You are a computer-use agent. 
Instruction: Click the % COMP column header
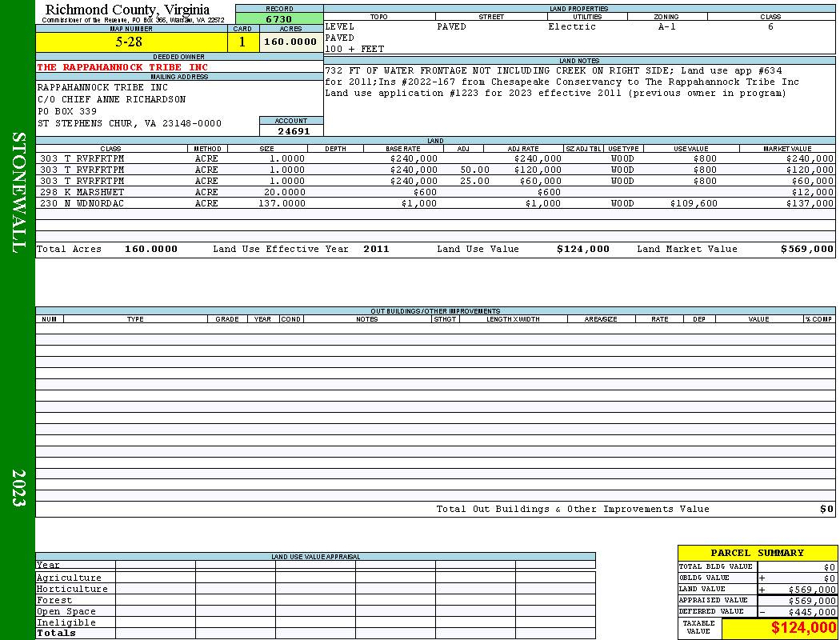[x=818, y=319]
